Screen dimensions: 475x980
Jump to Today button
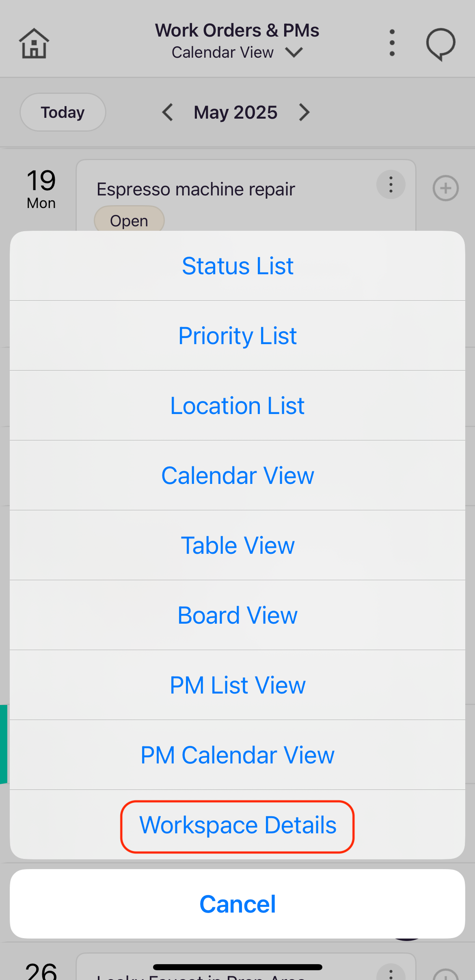click(63, 112)
